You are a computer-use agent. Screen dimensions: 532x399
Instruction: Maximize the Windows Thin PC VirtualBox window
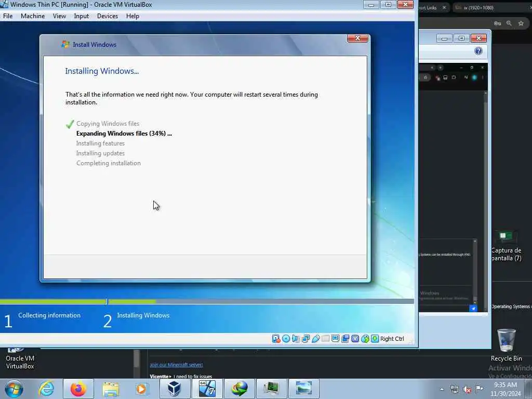pyautogui.click(x=388, y=4)
